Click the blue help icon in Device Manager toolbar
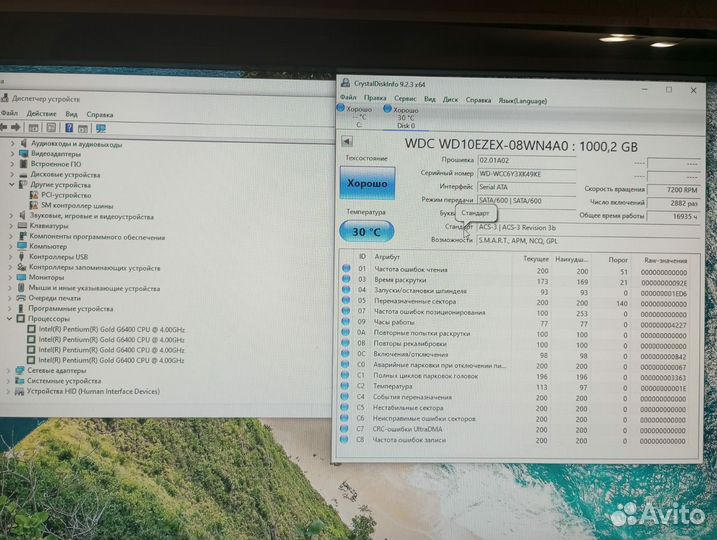This screenshot has width=717, height=540. (x=69, y=128)
